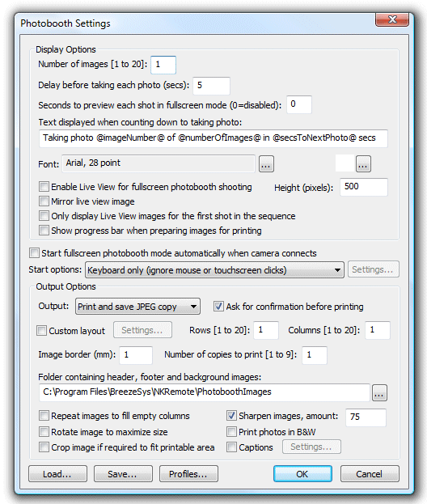Confirm settings with OK
Image resolution: width=427 pixels, height=504 pixels.
[302, 474]
